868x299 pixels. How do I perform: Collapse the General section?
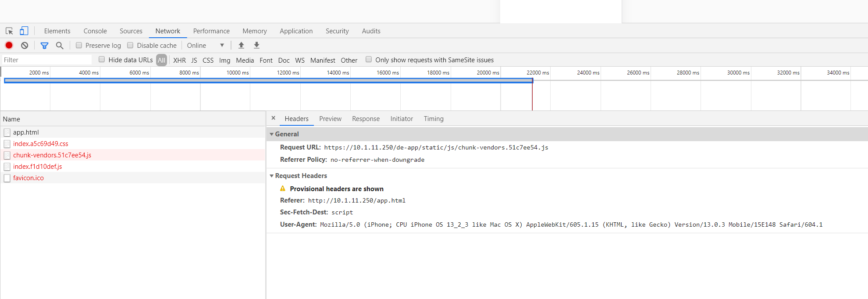(272, 134)
